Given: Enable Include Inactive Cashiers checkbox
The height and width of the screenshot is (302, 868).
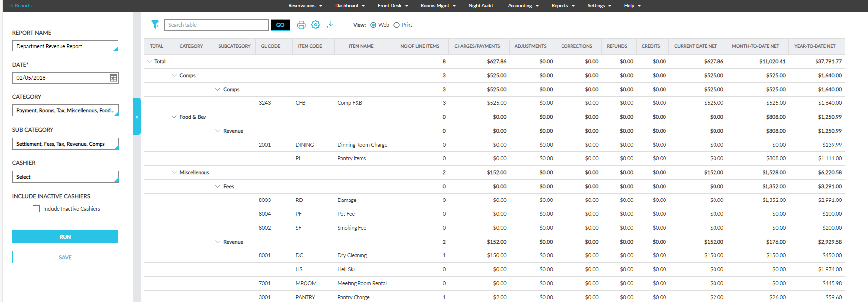Looking at the screenshot, I should coord(36,209).
